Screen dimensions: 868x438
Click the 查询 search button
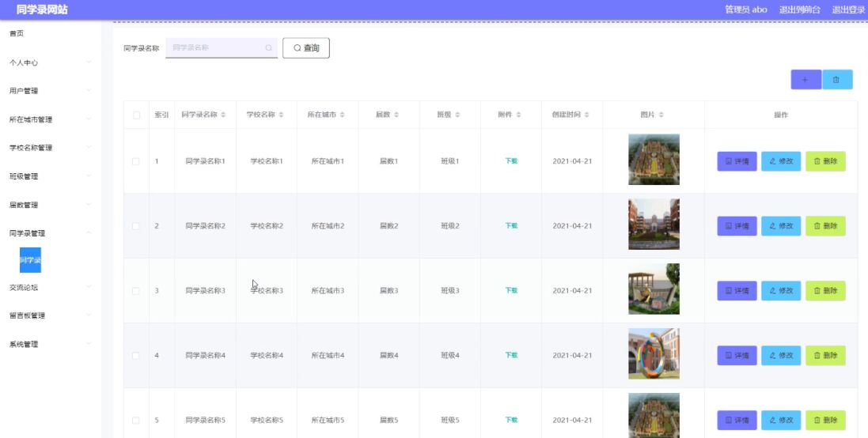pos(306,48)
